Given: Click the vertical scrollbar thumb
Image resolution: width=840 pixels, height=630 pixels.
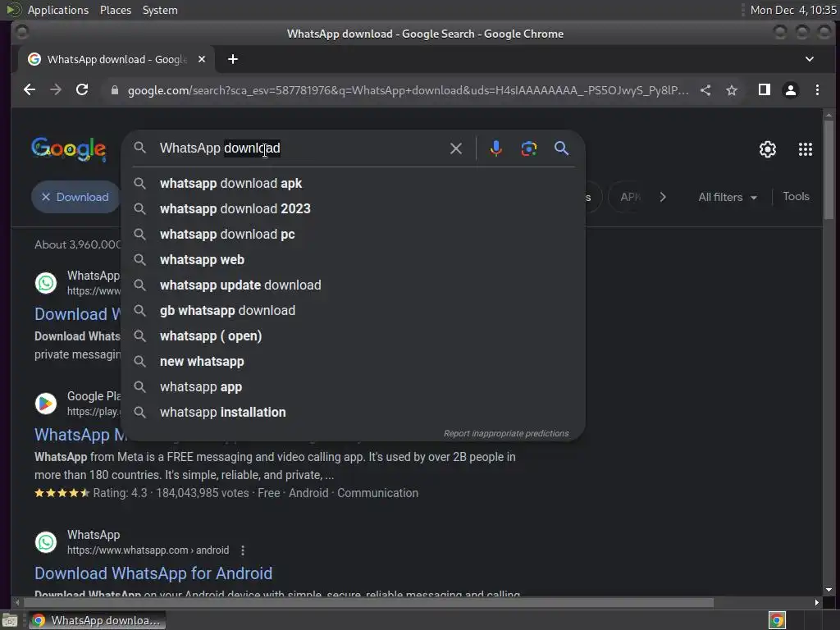Looking at the screenshot, I should (x=829, y=169).
